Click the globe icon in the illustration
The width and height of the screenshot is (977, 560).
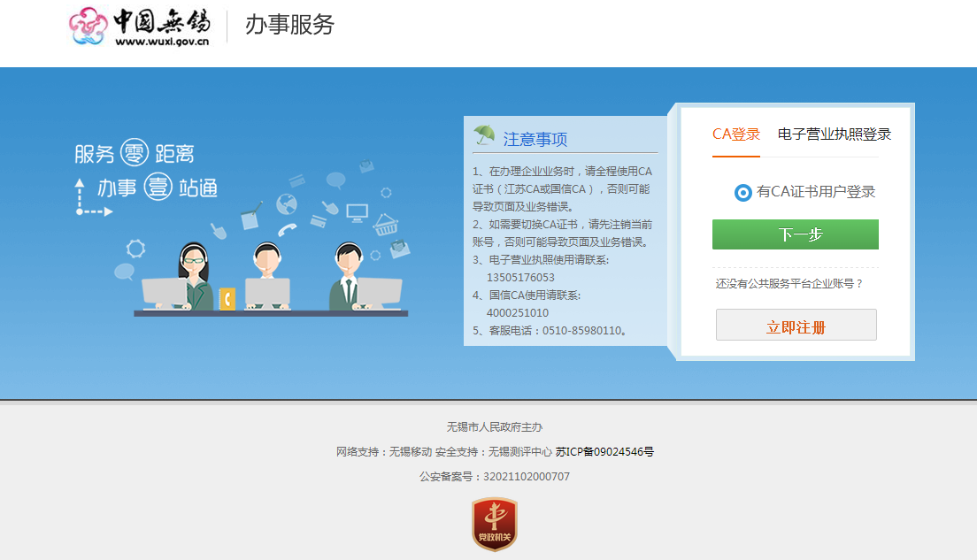(x=285, y=205)
